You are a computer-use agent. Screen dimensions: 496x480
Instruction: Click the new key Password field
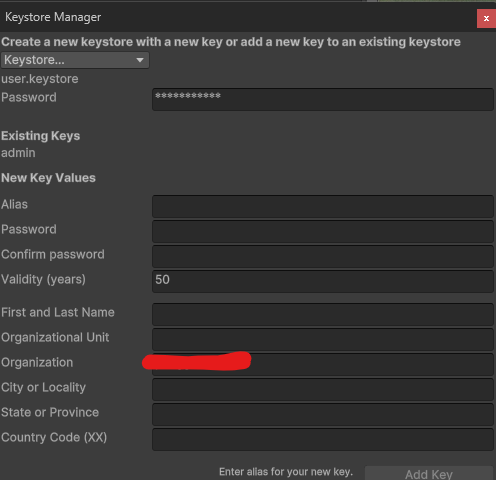pyautogui.click(x=323, y=231)
